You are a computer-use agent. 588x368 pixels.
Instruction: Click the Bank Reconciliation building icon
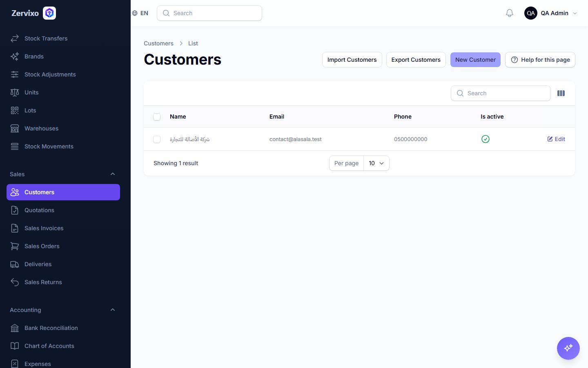pos(15,328)
